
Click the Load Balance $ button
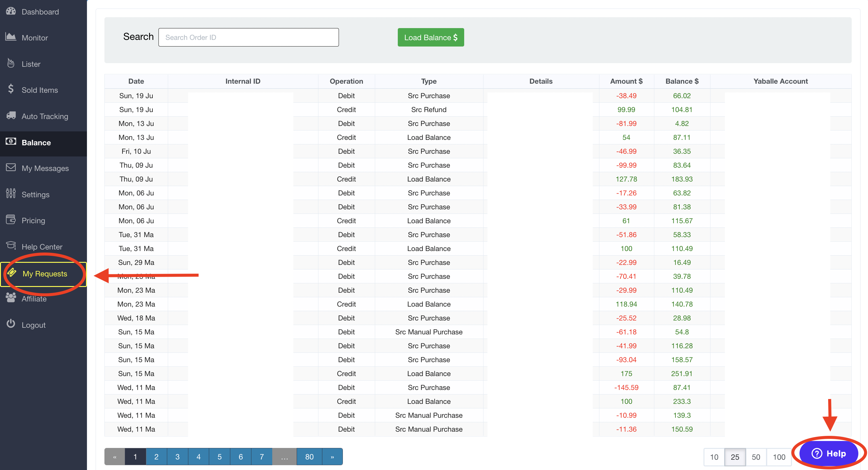point(431,37)
